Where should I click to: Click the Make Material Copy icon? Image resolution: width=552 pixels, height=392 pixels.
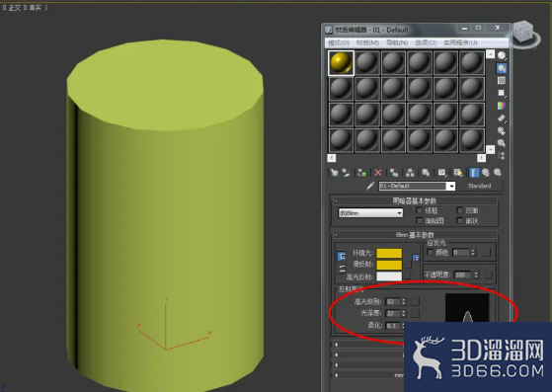coord(394,173)
